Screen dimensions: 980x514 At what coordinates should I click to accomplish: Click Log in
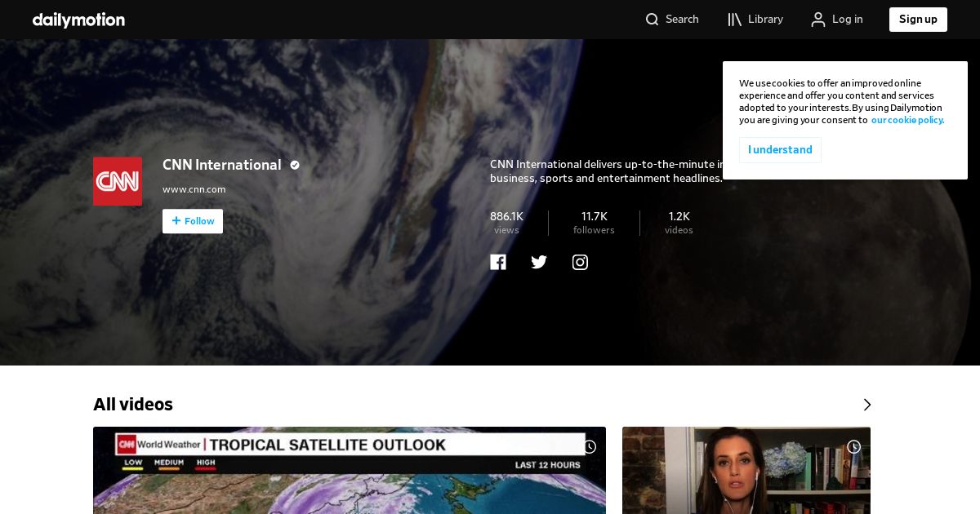(837, 20)
